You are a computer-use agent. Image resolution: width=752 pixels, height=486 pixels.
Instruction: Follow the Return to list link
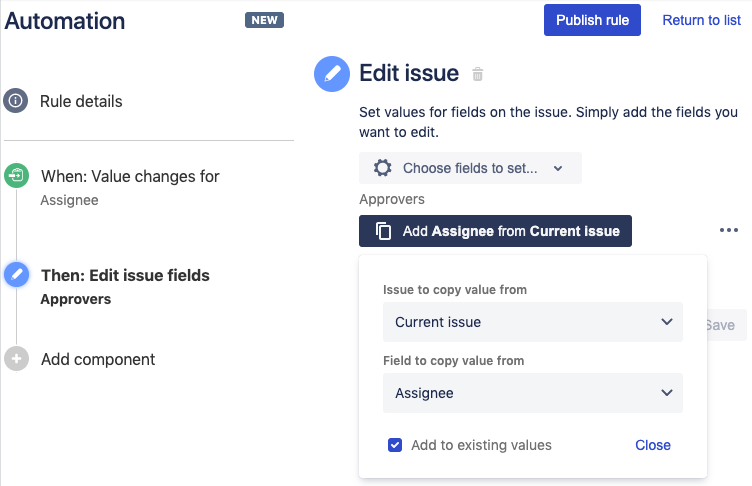[x=701, y=20]
